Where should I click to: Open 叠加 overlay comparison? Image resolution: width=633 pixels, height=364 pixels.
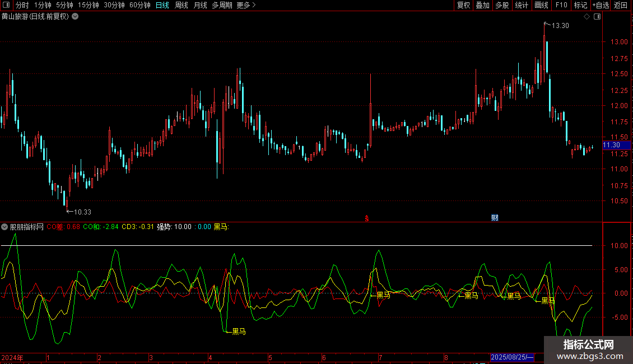(482, 5)
